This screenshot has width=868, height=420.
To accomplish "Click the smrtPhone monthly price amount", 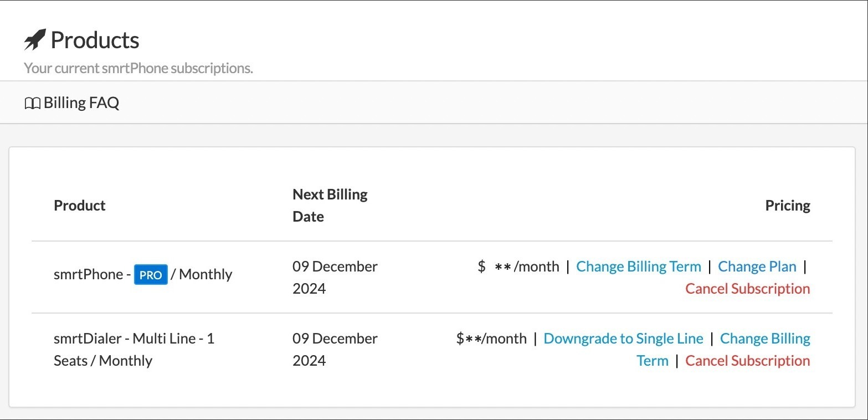I will (518, 267).
